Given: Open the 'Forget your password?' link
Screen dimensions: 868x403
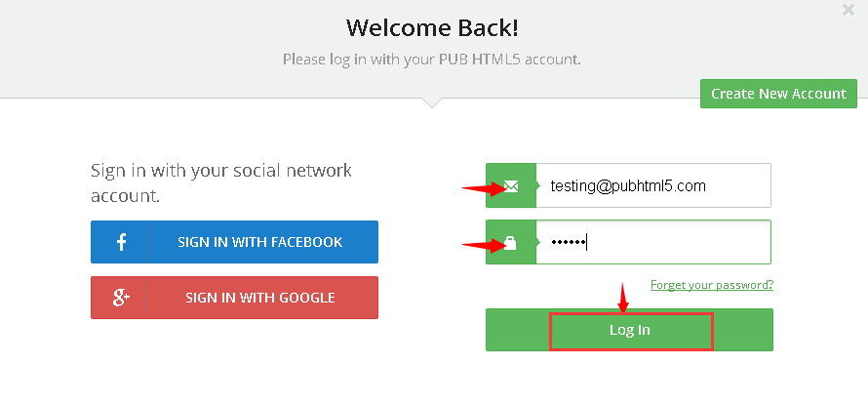Looking at the screenshot, I should pos(712,285).
